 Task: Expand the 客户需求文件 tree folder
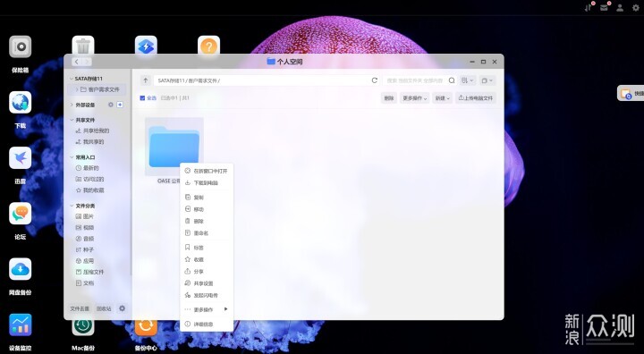(x=77, y=89)
